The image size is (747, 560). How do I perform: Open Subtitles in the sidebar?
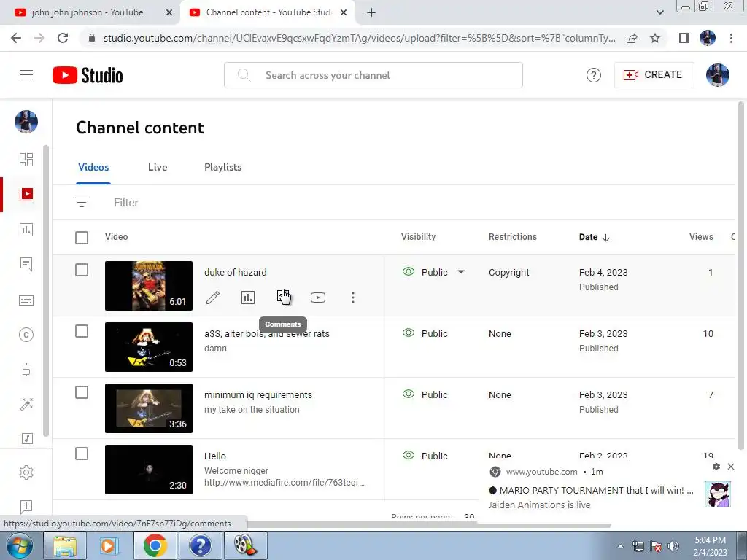click(26, 300)
